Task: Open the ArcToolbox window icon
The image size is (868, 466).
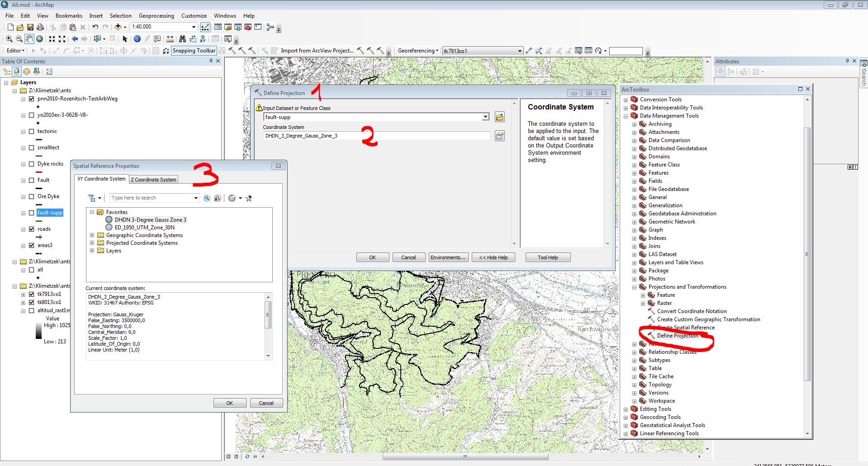Action: click(x=247, y=27)
